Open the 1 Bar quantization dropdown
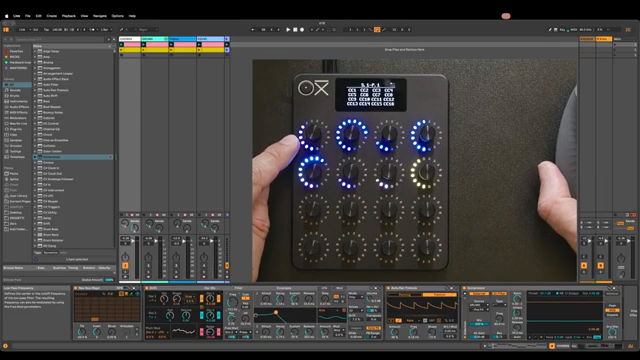Image resolution: width=640 pixels, height=360 pixels. (x=106, y=29)
